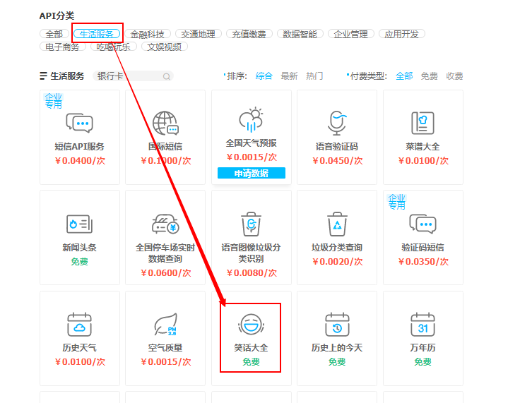
Task: Filter payment type to 全部
Action: (x=404, y=76)
